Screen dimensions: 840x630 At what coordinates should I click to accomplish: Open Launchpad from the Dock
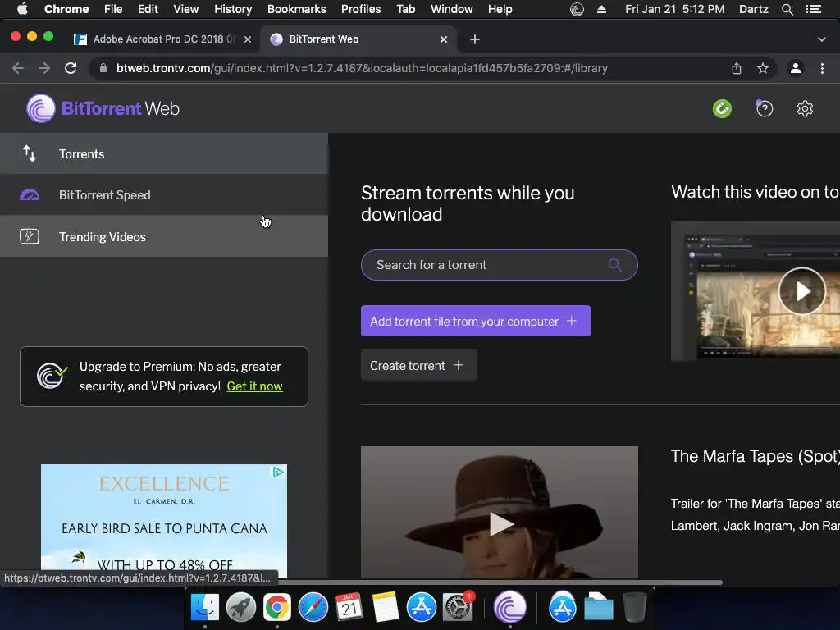(x=241, y=608)
